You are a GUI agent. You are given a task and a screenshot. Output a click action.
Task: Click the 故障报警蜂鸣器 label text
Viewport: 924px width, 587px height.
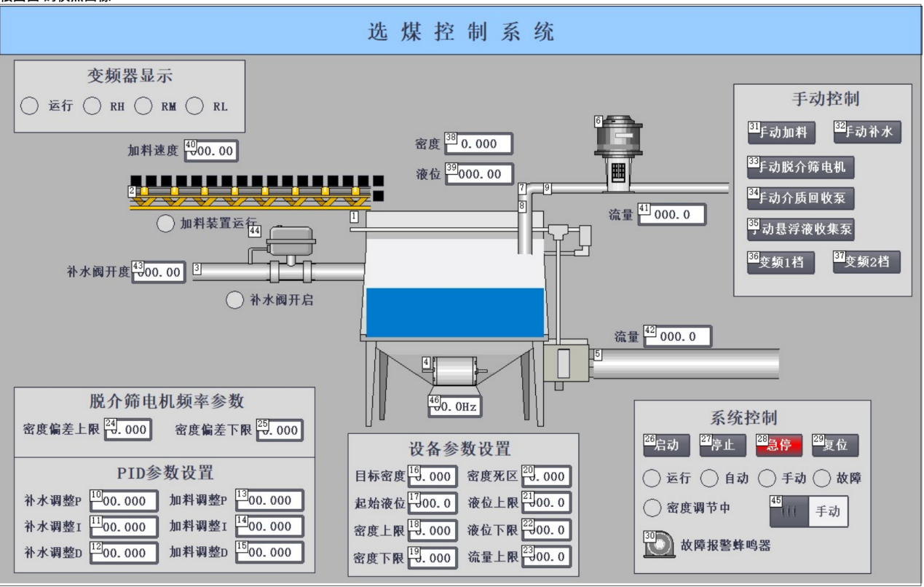click(x=725, y=544)
